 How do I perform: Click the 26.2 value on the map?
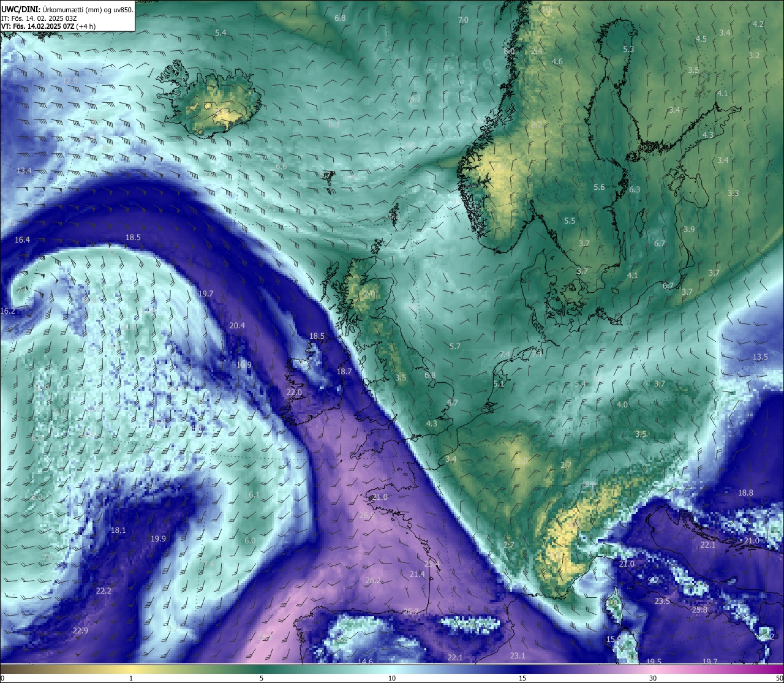point(372,581)
